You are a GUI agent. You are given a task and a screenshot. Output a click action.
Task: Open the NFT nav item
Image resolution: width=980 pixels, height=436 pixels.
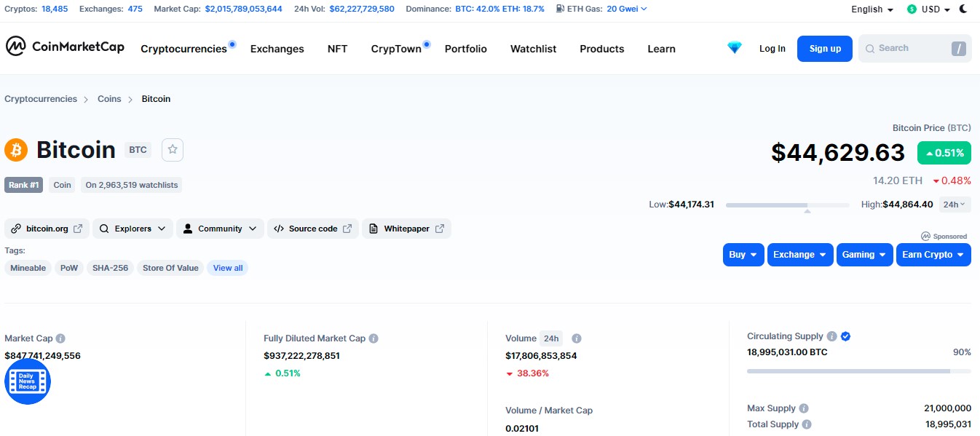click(x=337, y=49)
